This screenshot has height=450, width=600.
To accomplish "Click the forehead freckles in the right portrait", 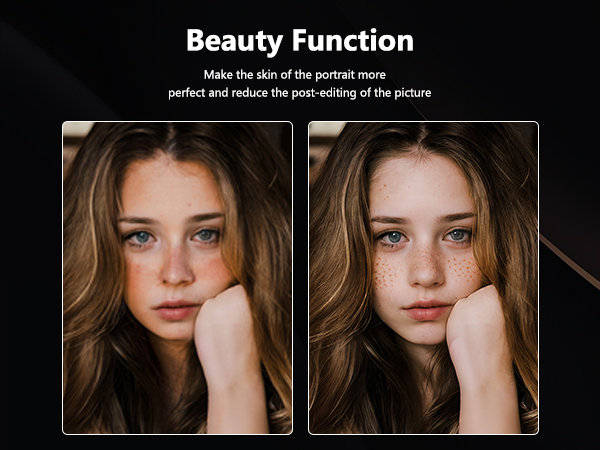I will (x=384, y=194).
